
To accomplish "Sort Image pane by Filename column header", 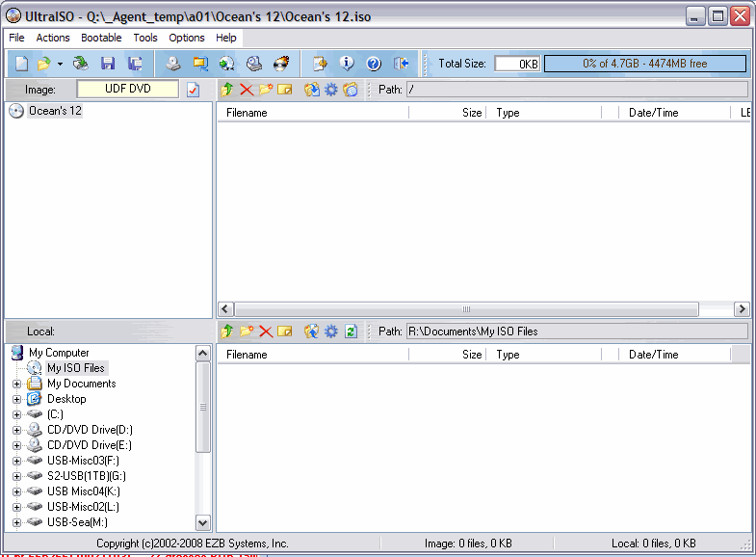I will click(313, 113).
